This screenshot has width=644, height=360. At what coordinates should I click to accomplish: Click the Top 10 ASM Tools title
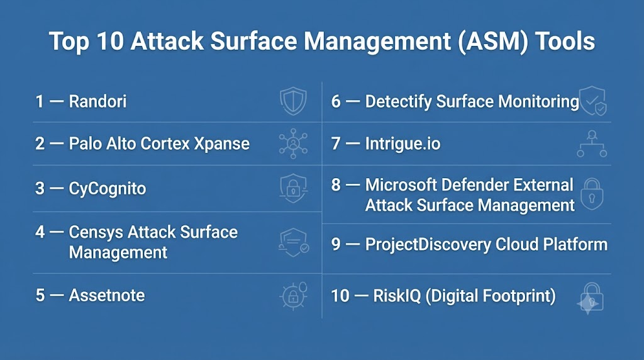[x=322, y=42]
